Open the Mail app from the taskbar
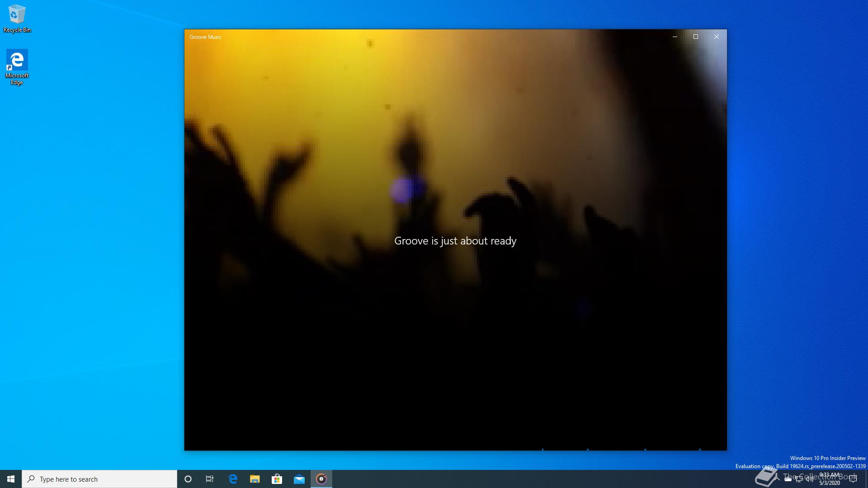Image resolution: width=868 pixels, height=488 pixels. [299, 479]
